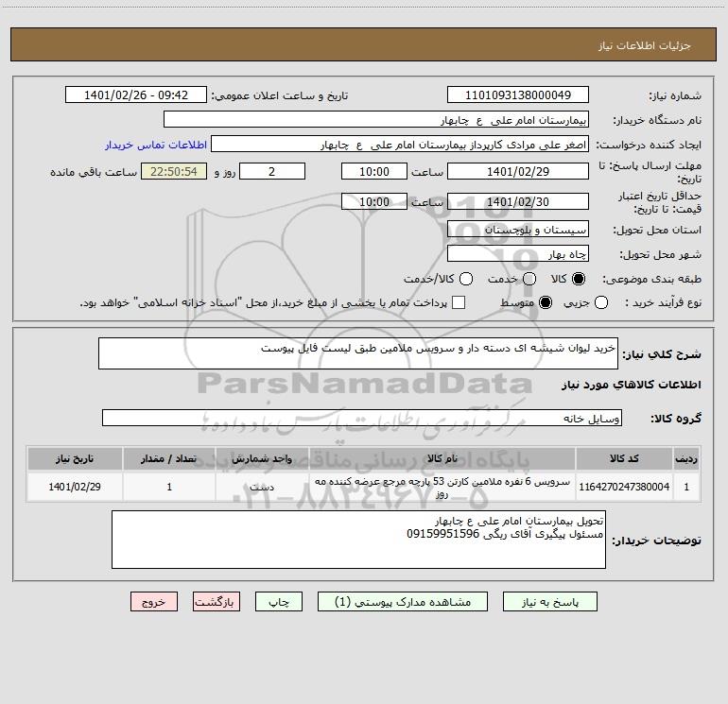Click the اطلاعات کالاهای مورد نیاز heading
Image resolution: width=728 pixels, height=704 pixels.
tap(631, 385)
